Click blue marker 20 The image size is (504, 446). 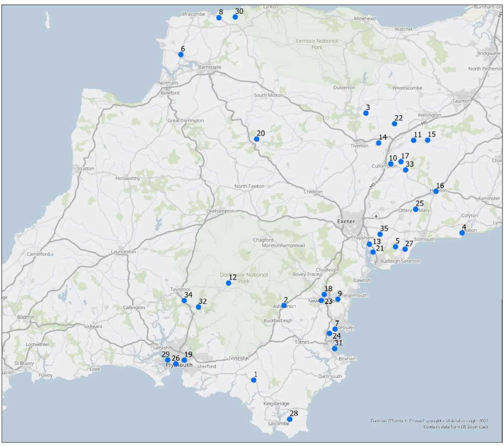(257, 139)
